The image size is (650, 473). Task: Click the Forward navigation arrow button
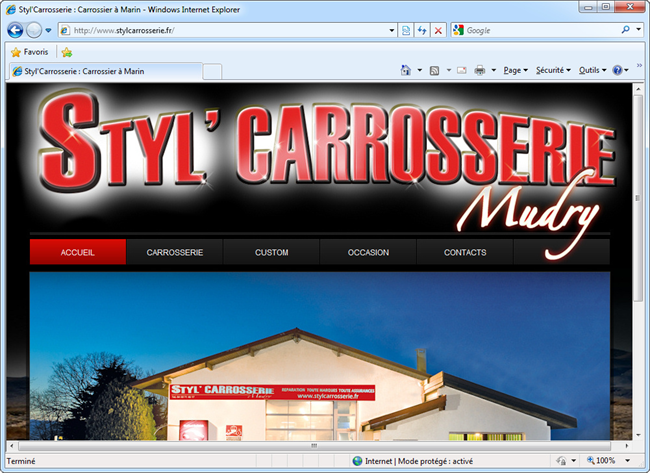[34, 30]
